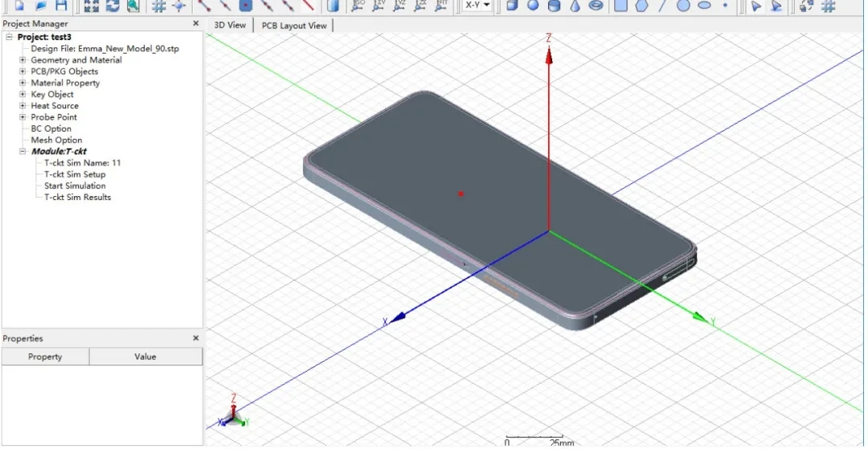The width and height of the screenshot is (868, 449).
Task: Select the ellipse drawing tool
Action: (704, 5)
